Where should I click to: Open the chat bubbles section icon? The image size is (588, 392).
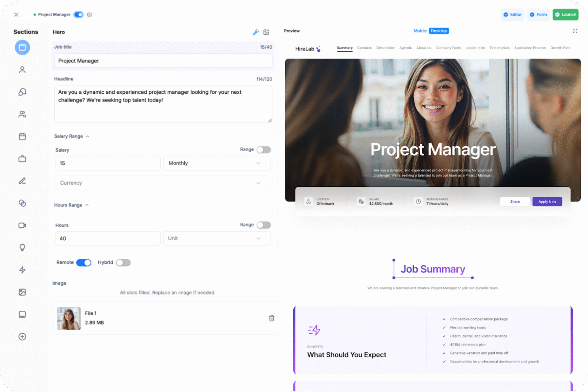pos(22,92)
